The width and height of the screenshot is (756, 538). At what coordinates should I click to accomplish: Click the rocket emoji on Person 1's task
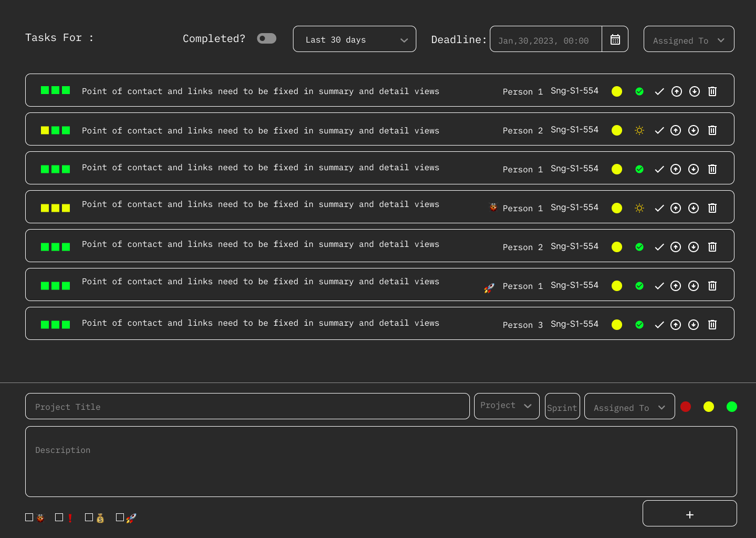tap(488, 288)
